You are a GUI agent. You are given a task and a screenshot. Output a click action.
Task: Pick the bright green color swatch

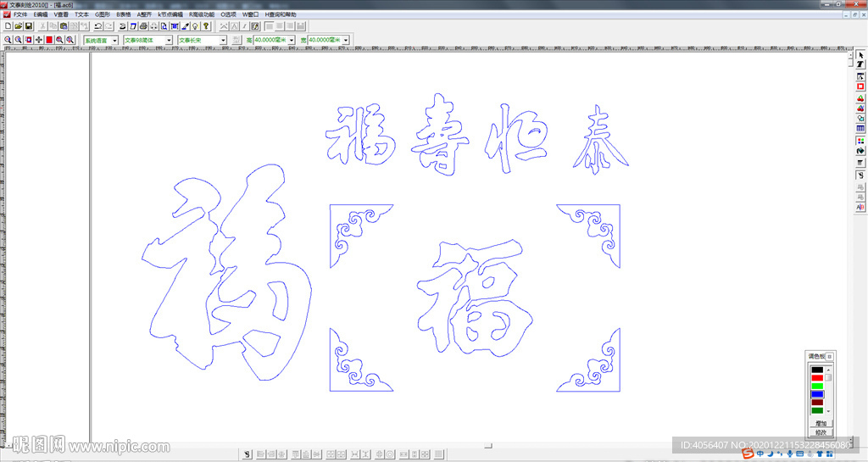pos(817,387)
